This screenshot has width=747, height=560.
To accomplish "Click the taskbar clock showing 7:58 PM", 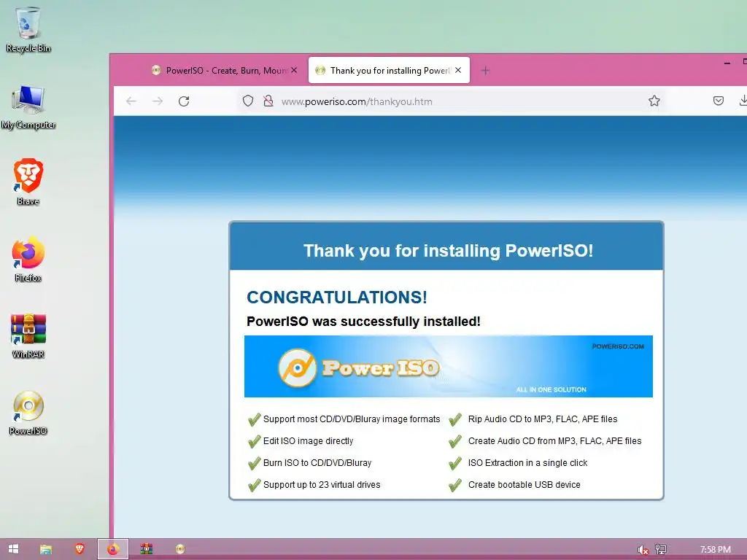I will point(715,550).
